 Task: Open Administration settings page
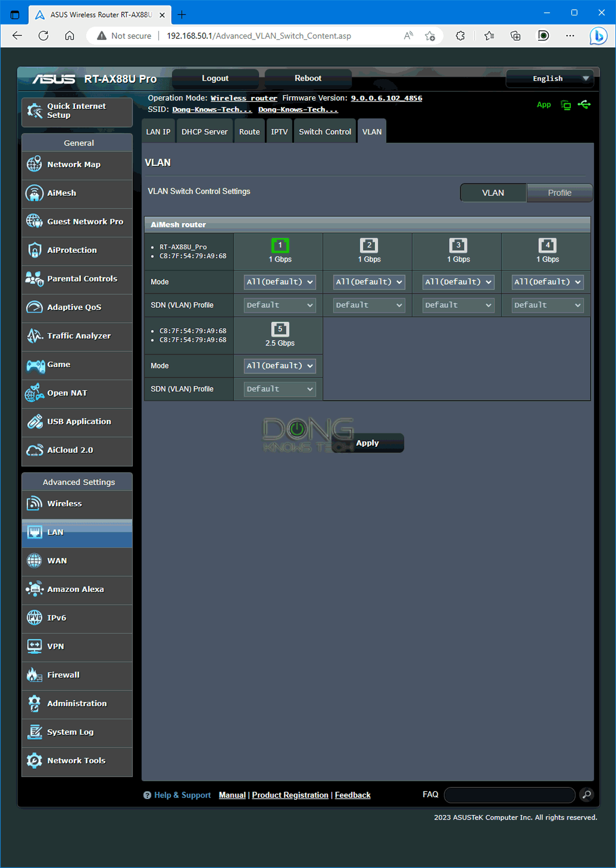coord(77,704)
